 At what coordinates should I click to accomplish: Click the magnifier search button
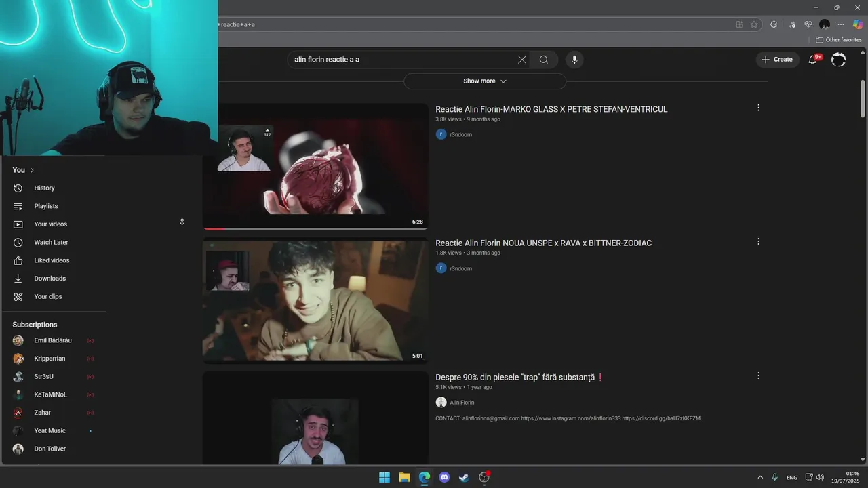click(544, 60)
